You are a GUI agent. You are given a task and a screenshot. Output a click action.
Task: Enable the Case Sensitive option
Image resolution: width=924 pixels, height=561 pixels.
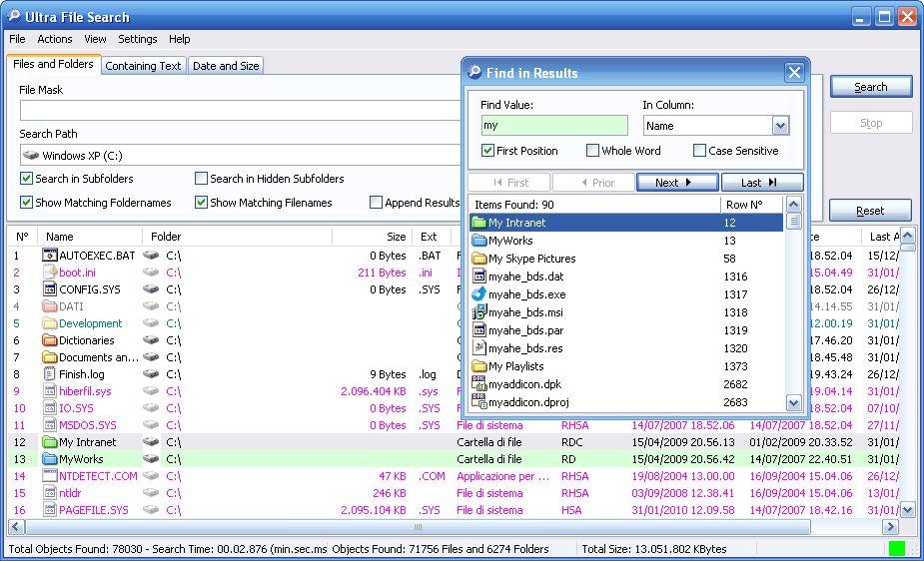pos(699,150)
